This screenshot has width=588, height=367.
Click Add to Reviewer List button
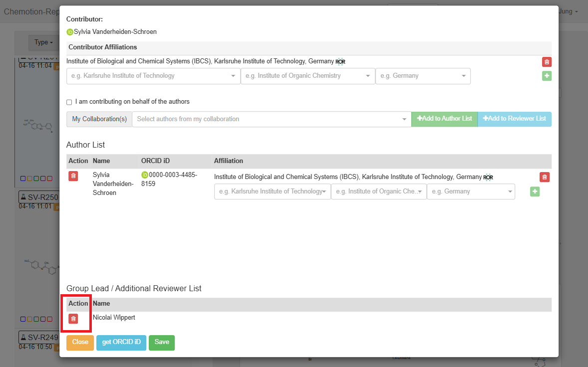pos(514,119)
